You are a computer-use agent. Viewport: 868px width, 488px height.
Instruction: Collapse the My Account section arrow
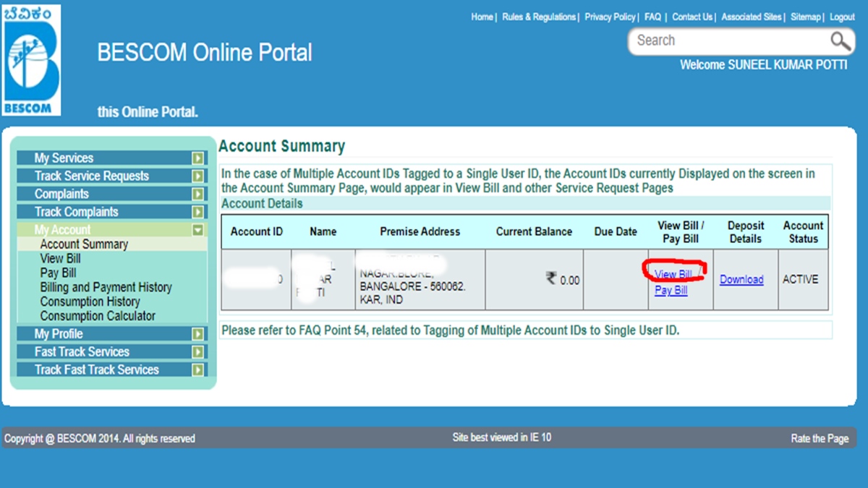pyautogui.click(x=197, y=230)
